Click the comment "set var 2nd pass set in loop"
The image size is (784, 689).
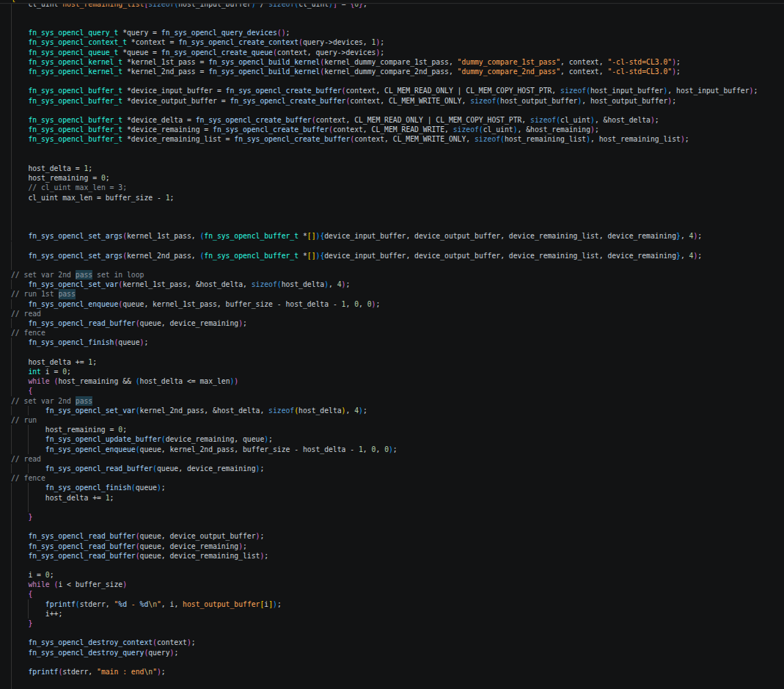(x=78, y=274)
